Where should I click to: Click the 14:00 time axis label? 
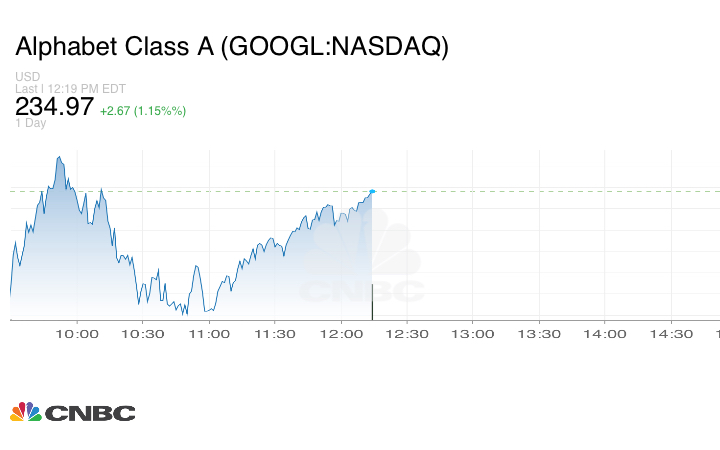point(605,334)
